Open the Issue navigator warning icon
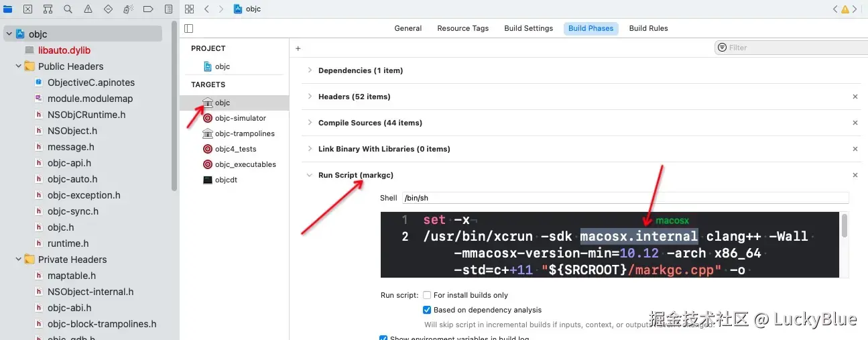The height and width of the screenshot is (340, 868). [88, 9]
